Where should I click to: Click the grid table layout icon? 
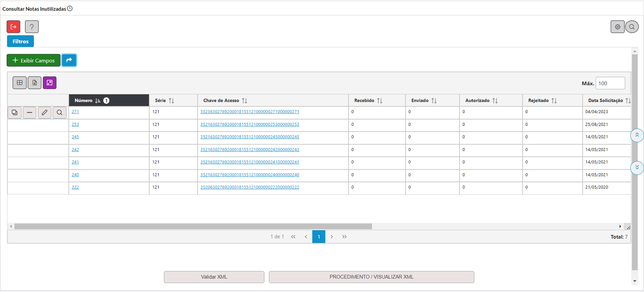(19, 83)
